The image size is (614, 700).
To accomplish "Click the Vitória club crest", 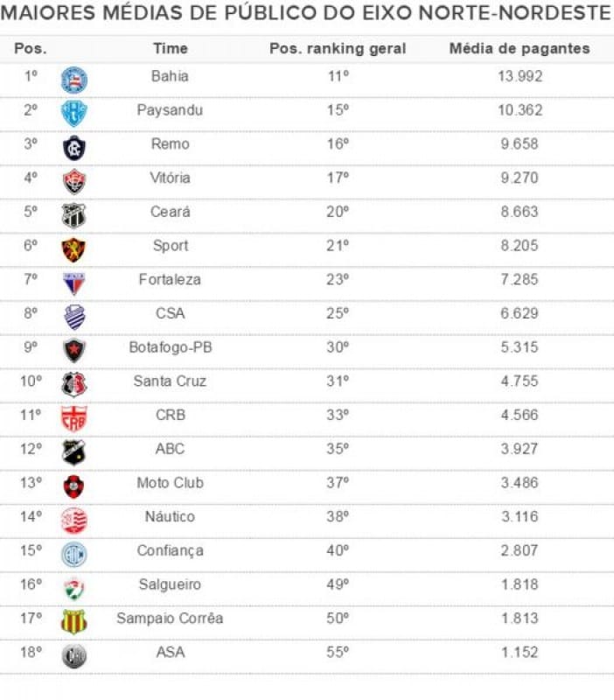I will click(73, 181).
